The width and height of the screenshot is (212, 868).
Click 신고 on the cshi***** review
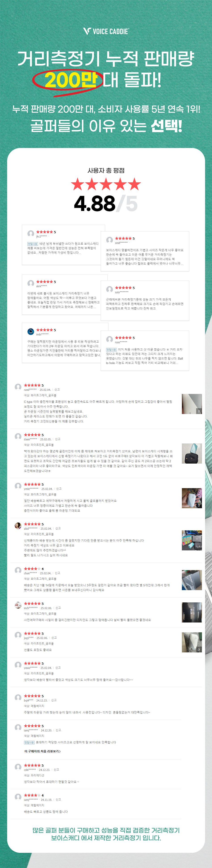[56, 770]
